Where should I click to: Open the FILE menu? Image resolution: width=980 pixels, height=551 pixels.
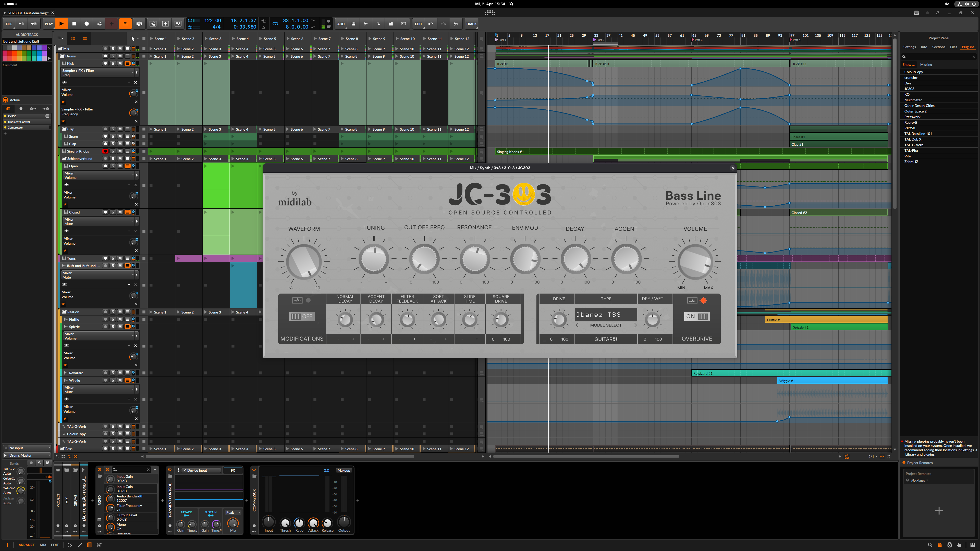[9, 23]
